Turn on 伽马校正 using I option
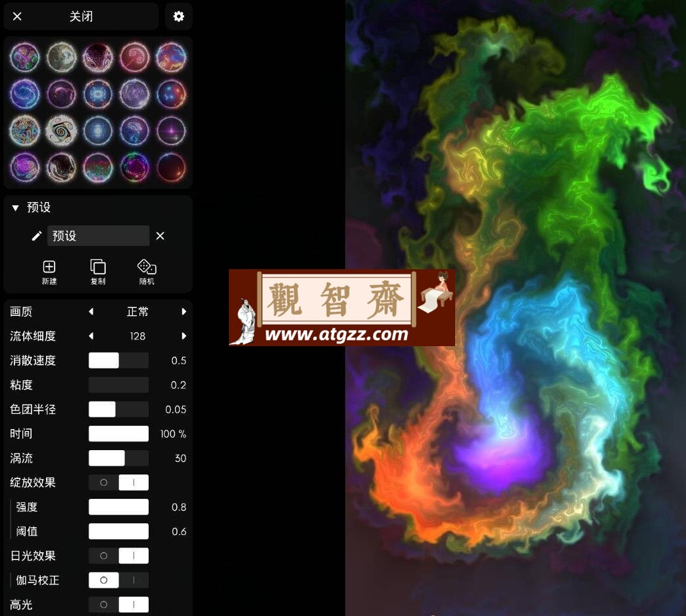This screenshot has height=616, width=686. [x=134, y=580]
